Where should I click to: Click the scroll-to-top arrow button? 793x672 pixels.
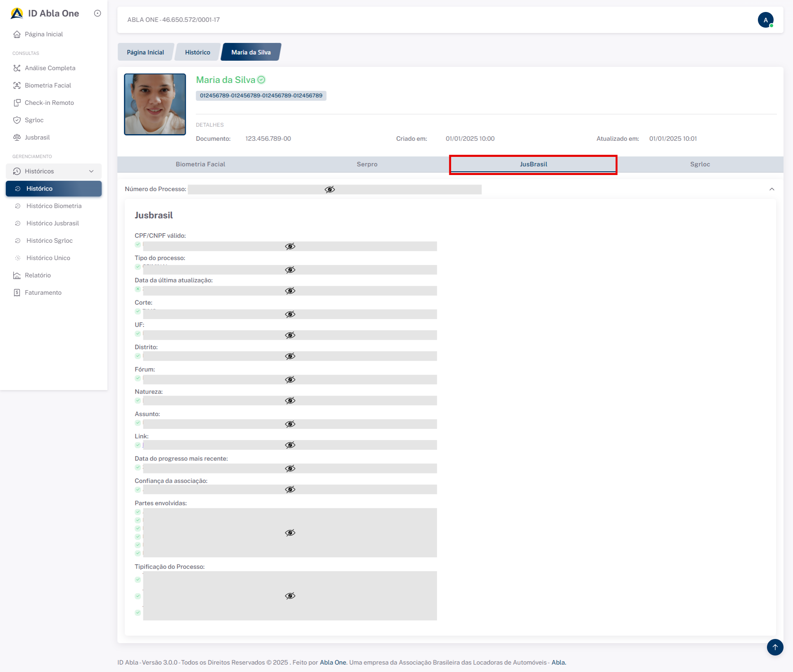[775, 647]
